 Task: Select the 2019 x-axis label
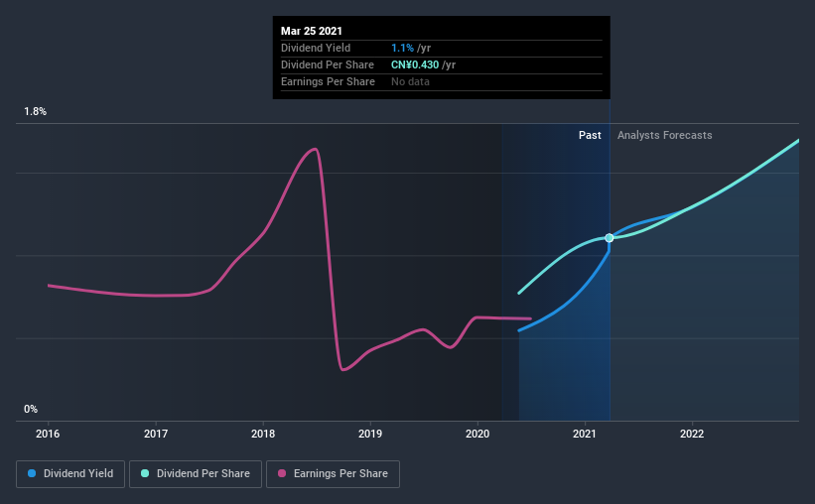click(370, 434)
